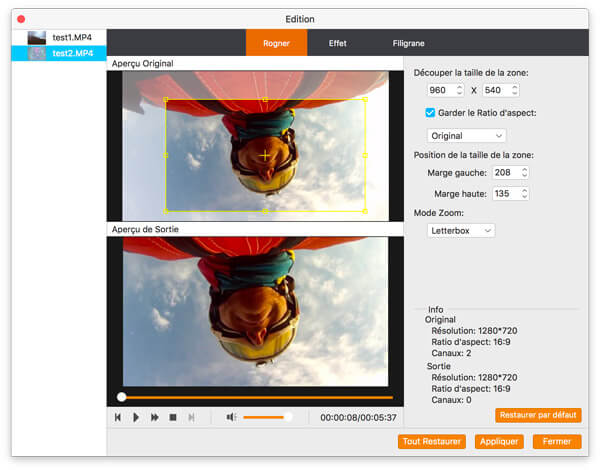This screenshot has height=470, width=600.
Task: Select the test1.MP4 thumbnail
Action: [x=37, y=37]
